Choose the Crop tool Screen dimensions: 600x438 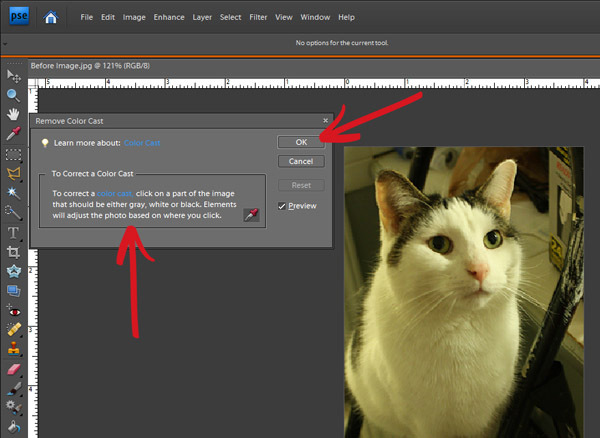14,253
